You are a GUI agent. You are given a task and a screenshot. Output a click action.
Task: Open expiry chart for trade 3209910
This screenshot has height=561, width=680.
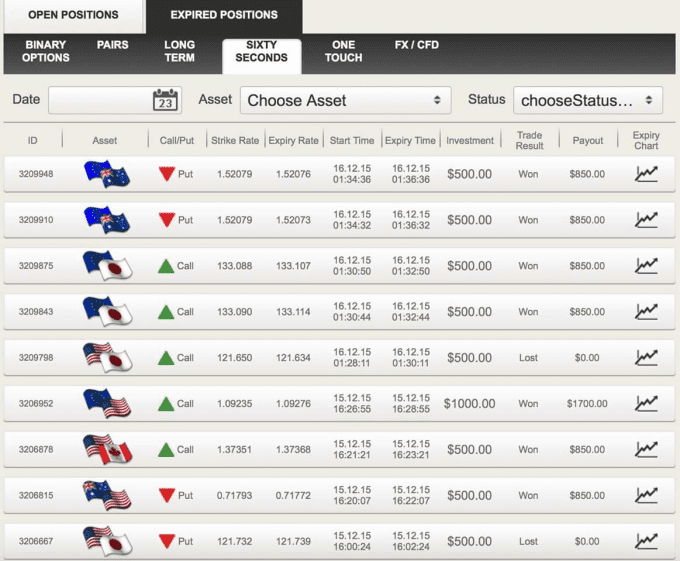click(646, 220)
